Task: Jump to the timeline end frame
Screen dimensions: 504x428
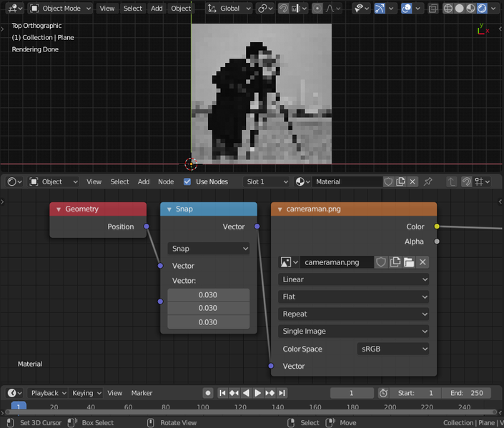Action: pos(282,393)
